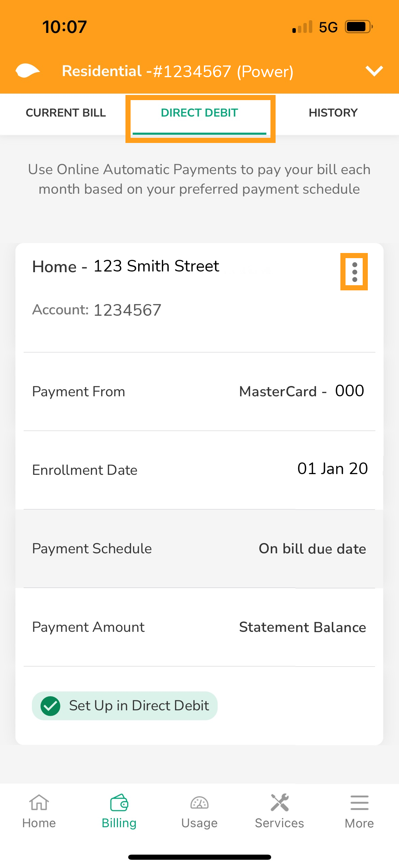The image size is (399, 868).
Task: Expand the account selector chevron
Action: click(x=374, y=71)
